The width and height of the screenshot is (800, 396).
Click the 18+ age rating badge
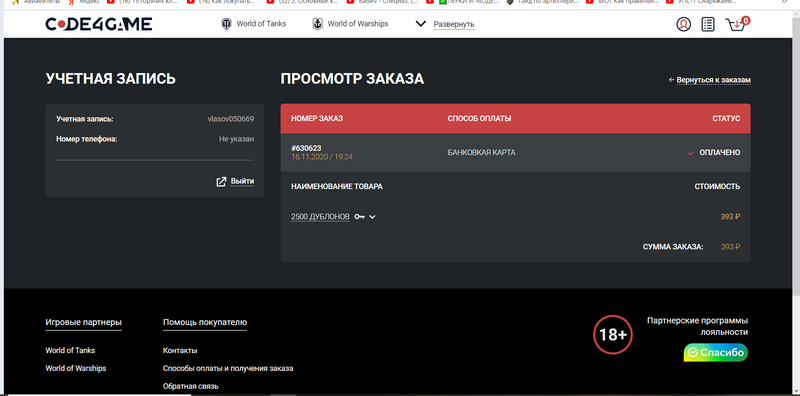point(612,335)
